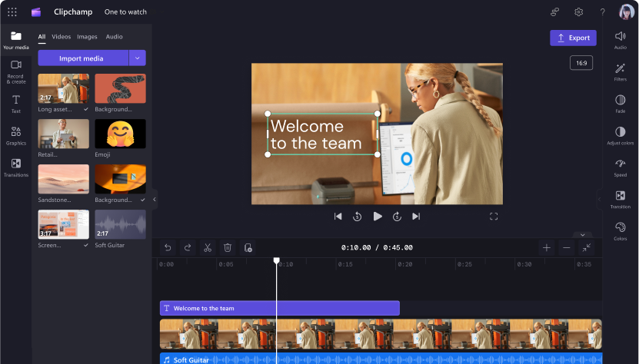Undo the last edit
Screen dimensions: 639x364
(x=168, y=247)
